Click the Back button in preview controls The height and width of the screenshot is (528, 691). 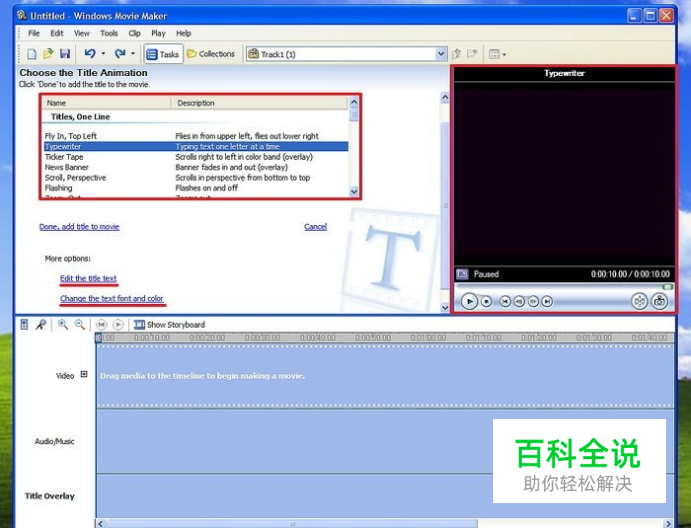tap(505, 301)
